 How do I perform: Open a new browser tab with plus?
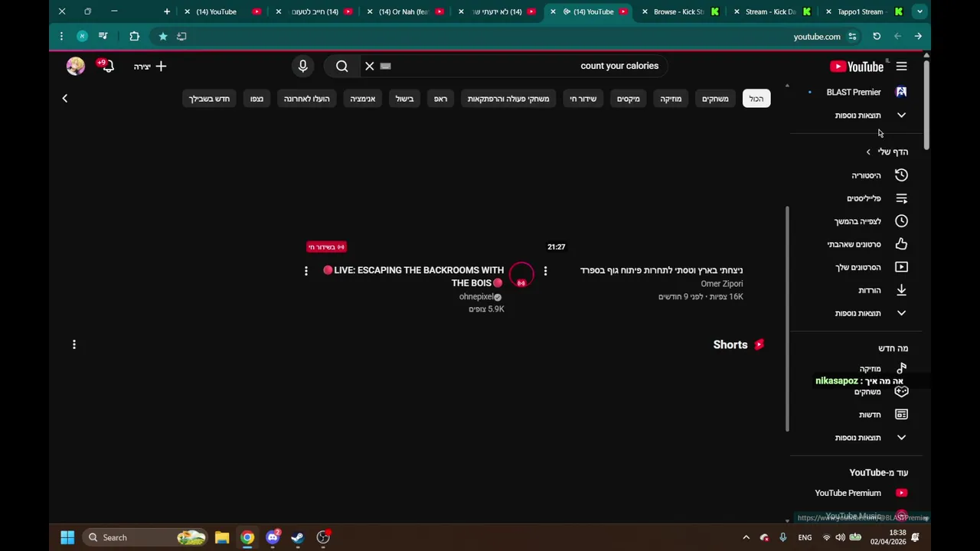click(166, 11)
